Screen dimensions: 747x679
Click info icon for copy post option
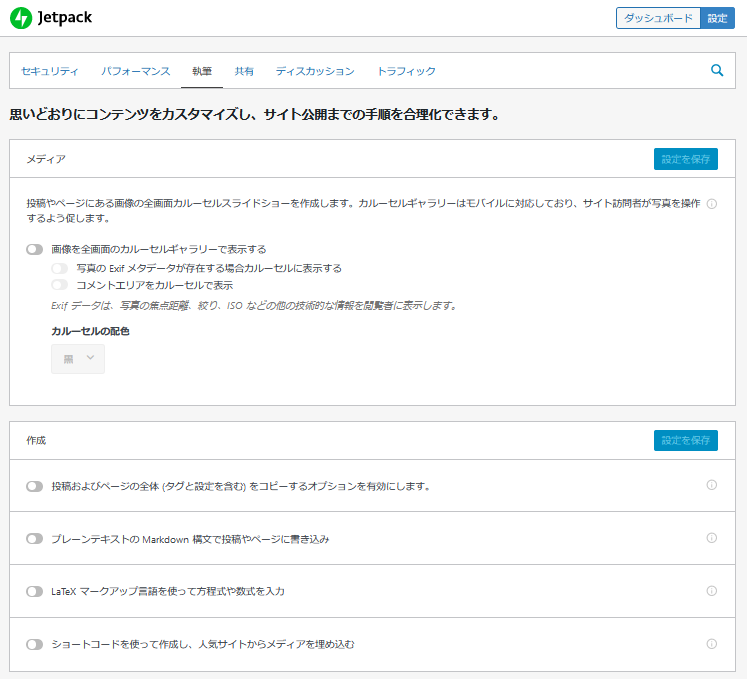click(712, 485)
